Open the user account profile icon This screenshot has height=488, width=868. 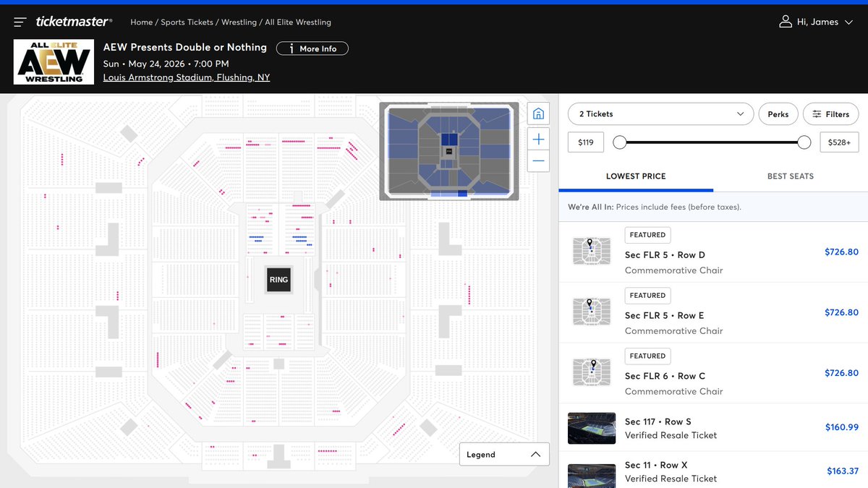[786, 22]
